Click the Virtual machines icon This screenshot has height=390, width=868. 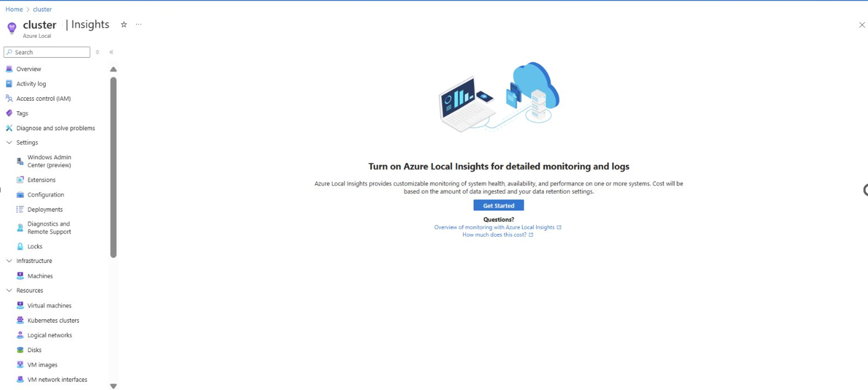(x=20, y=305)
